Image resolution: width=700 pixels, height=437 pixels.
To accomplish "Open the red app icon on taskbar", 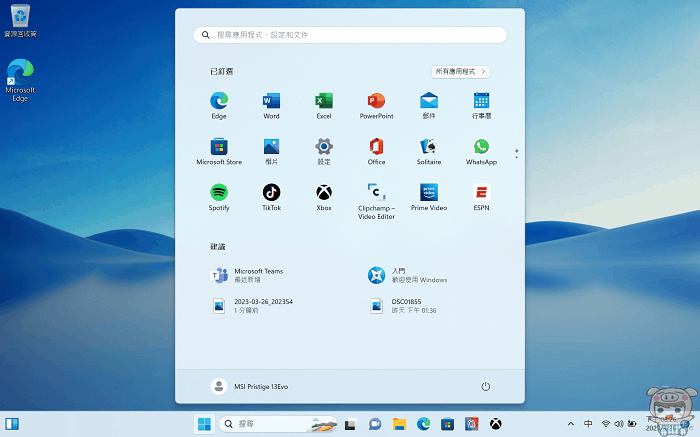I will [x=471, y=424].
